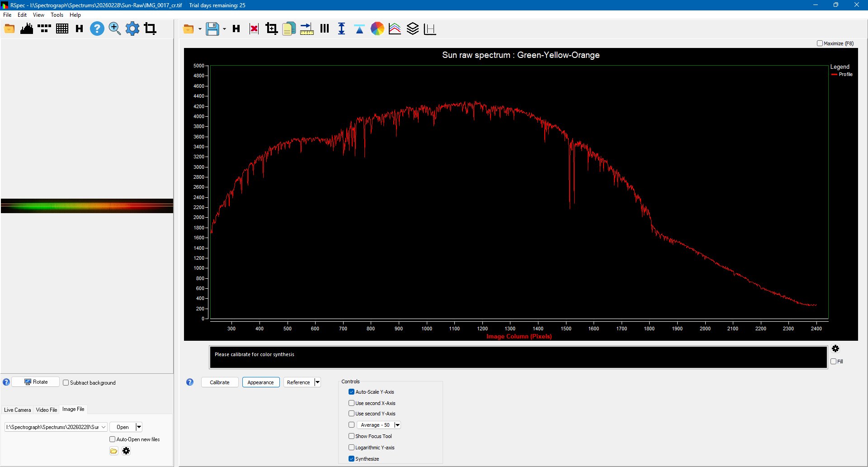Click gear icon below Auto-Open new files
868x467 pixels.
126,451
